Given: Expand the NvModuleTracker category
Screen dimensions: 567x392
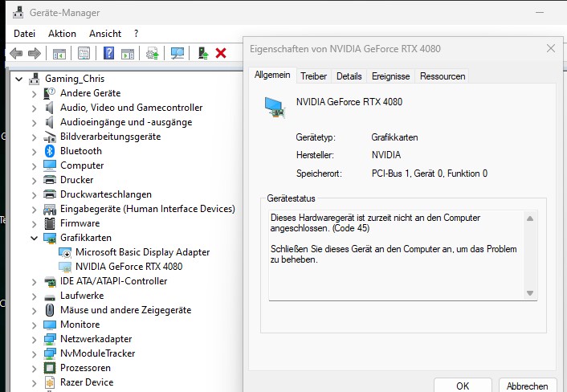Looking at the screenshot, I should [x=34, y=354].
